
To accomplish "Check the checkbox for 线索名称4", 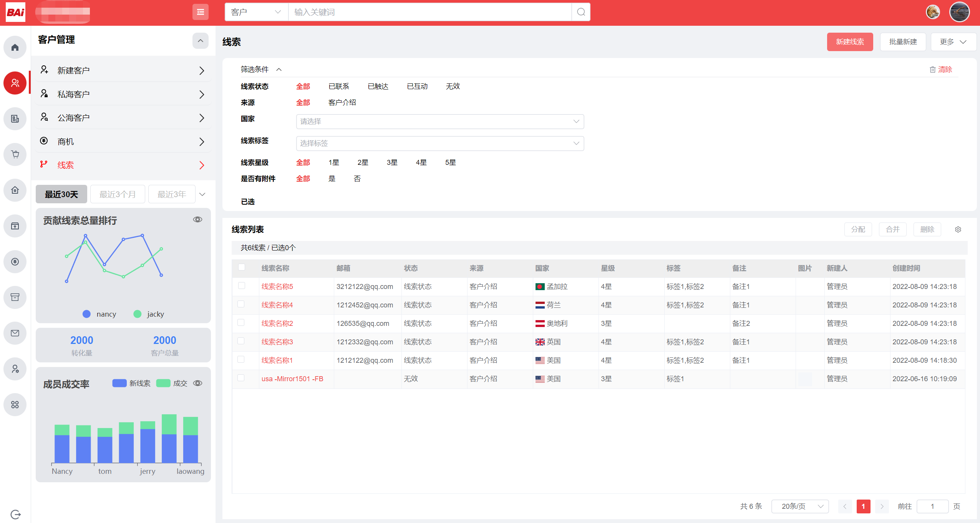I will point(241,304).
